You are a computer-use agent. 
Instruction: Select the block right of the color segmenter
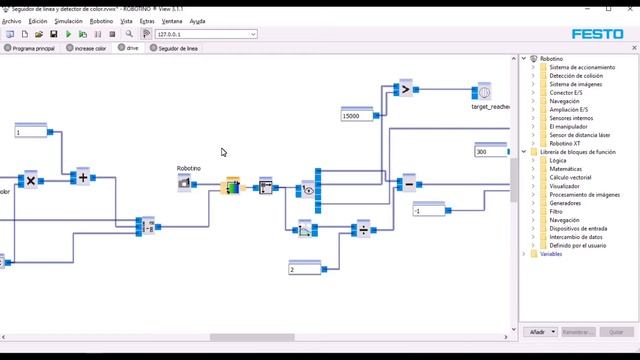pyautogui.click(x=266, y=187)
